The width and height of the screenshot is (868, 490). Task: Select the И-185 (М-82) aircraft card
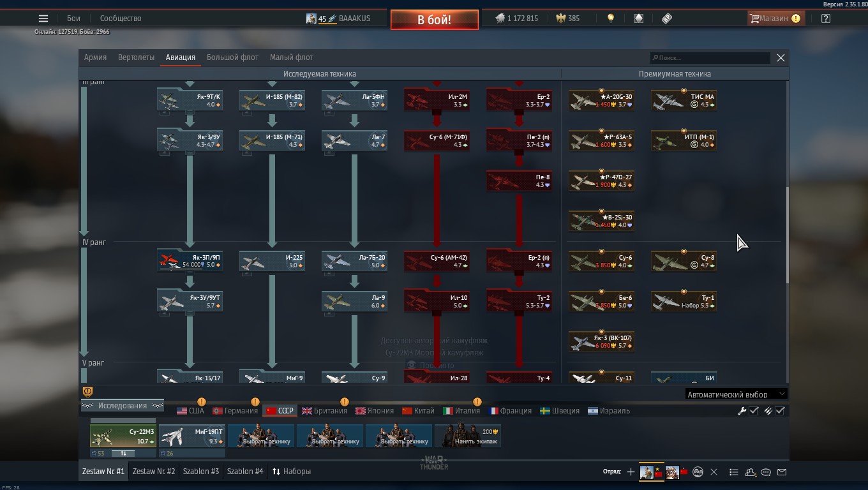(x=272, y=100)
